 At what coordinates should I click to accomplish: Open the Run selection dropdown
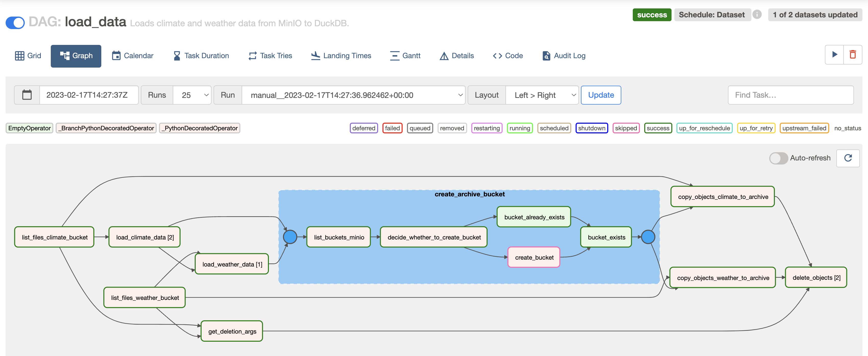[x=353, y=95]
